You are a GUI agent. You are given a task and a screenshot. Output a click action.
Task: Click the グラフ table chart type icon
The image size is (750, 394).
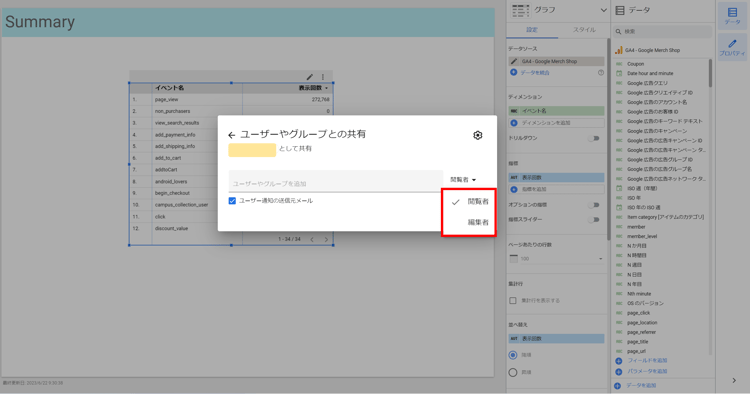[520, 10]
